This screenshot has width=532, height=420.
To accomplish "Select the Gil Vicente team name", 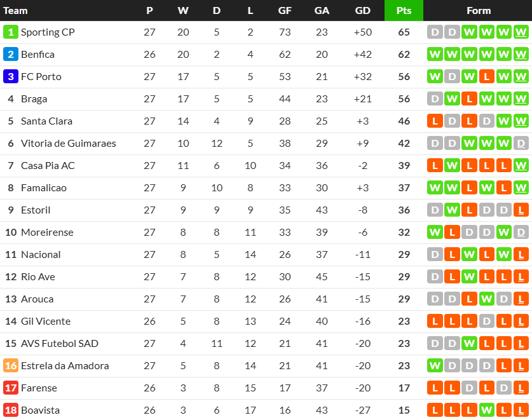I will (46, 322).
